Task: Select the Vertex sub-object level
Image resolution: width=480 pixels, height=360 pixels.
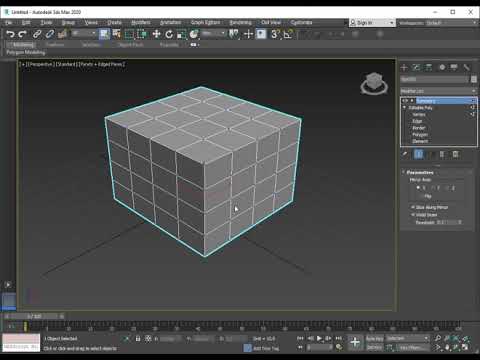Action: point(419,114)
